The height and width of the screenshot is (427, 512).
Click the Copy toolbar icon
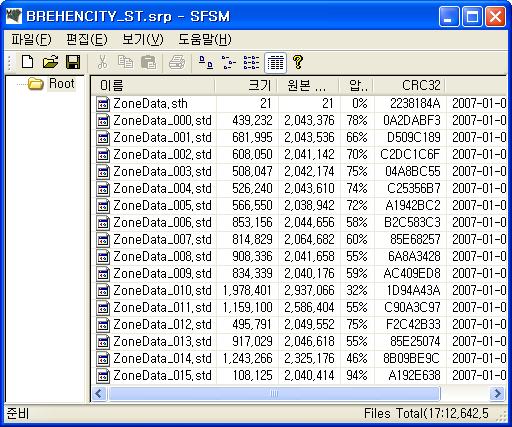pyautogui.click(x=126, y=62)
